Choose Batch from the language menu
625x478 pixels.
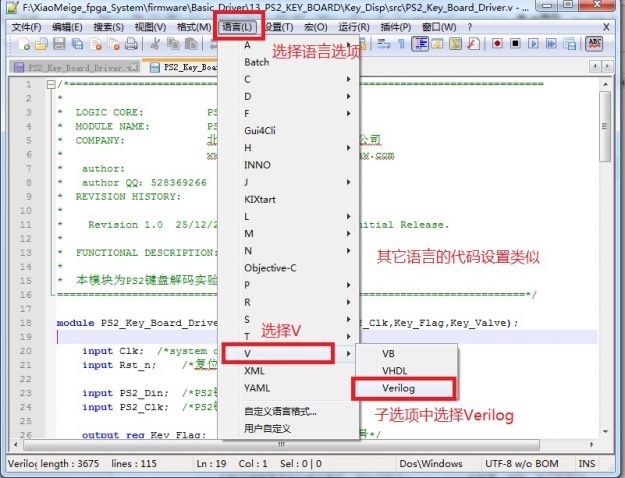pyautogui.click(x=289, y=62)
